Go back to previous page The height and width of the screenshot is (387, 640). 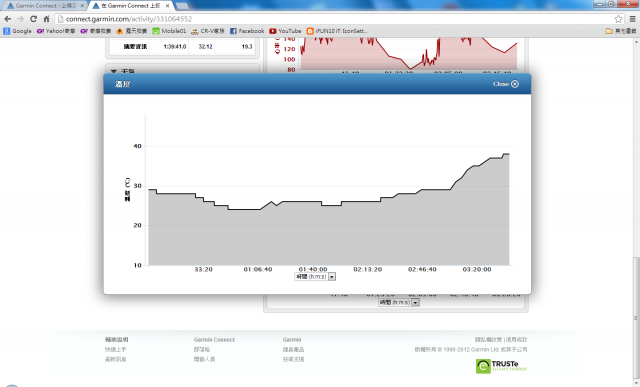[x=8, y=19]
